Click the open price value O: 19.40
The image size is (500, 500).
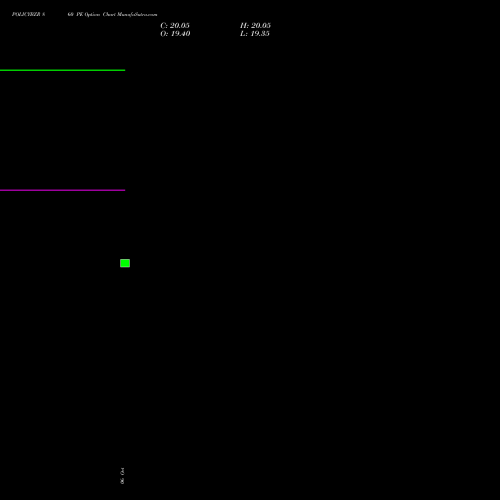(x=175, y=33)
